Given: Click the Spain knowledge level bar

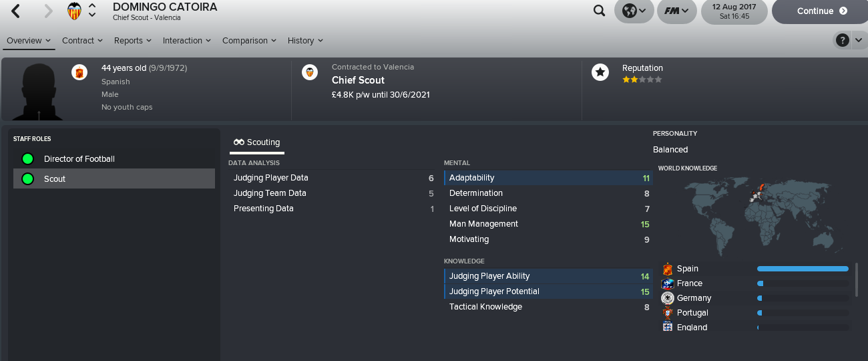Looking at the screenshot, I should (803, 269).
